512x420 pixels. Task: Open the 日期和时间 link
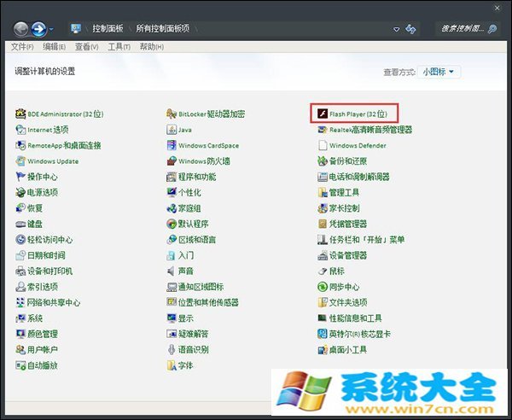(46, 255)
